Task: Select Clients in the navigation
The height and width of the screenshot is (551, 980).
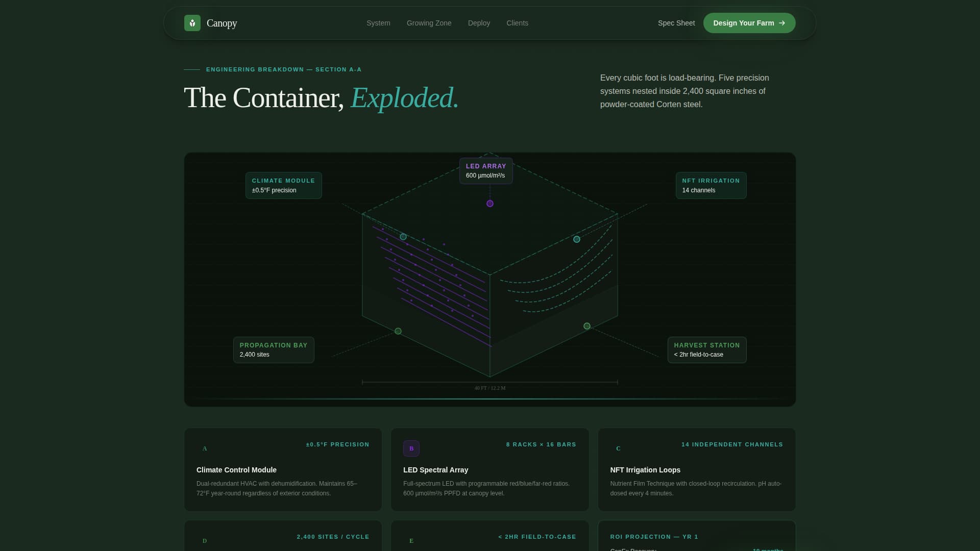Action: [517, 23]
